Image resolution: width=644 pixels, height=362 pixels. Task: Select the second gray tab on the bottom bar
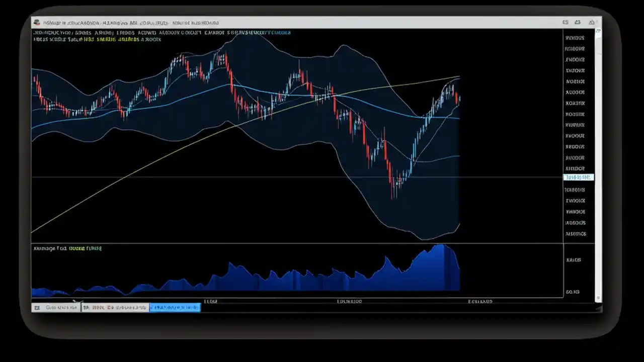click(115, 307)
